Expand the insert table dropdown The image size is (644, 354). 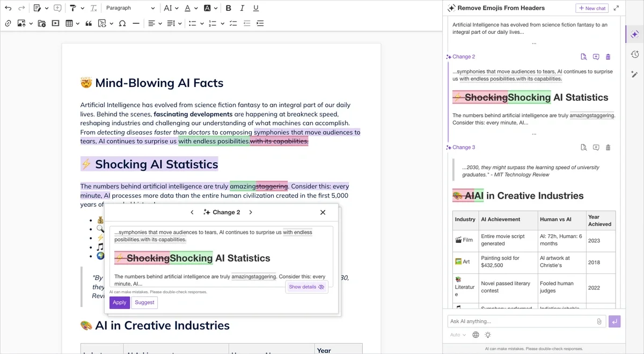(x=78, y=24)
